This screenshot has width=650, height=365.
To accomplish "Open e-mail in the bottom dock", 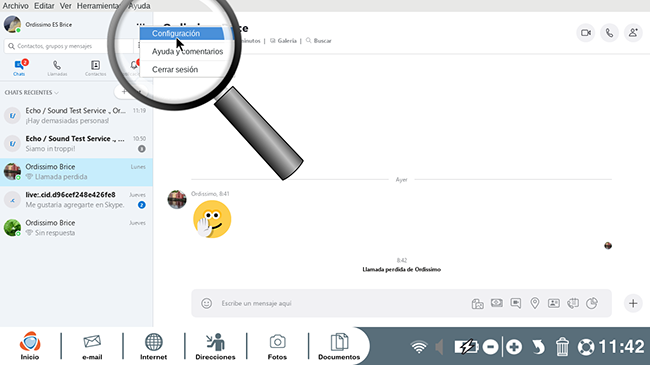I will [x=92, y=346].
